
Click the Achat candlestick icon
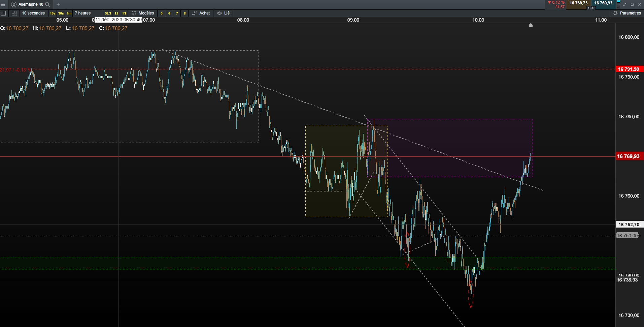(195, 13)
